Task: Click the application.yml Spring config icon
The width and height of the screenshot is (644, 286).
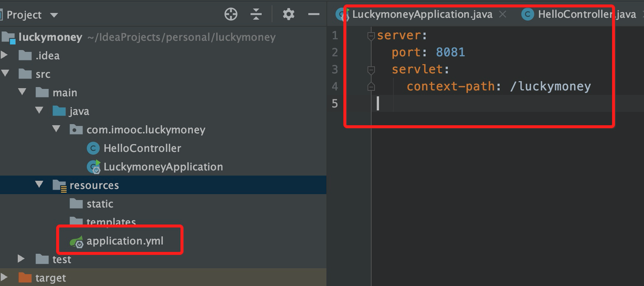Action: (77, 242)
